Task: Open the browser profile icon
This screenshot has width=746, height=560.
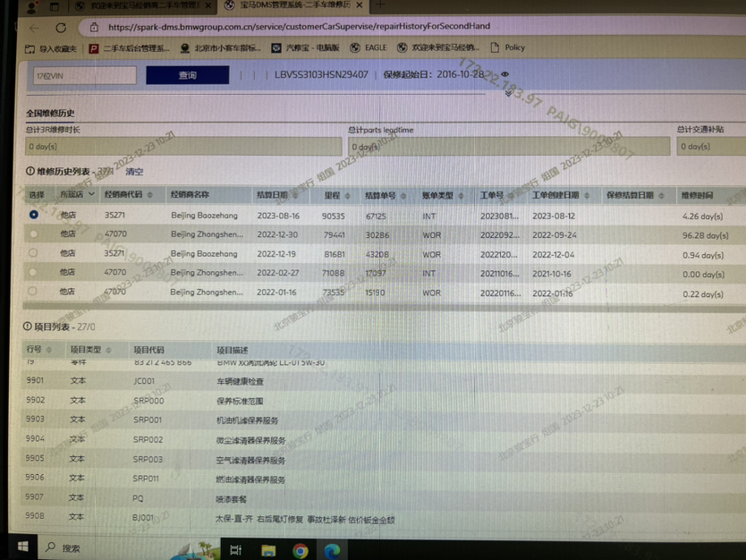Action: [32, 6]
